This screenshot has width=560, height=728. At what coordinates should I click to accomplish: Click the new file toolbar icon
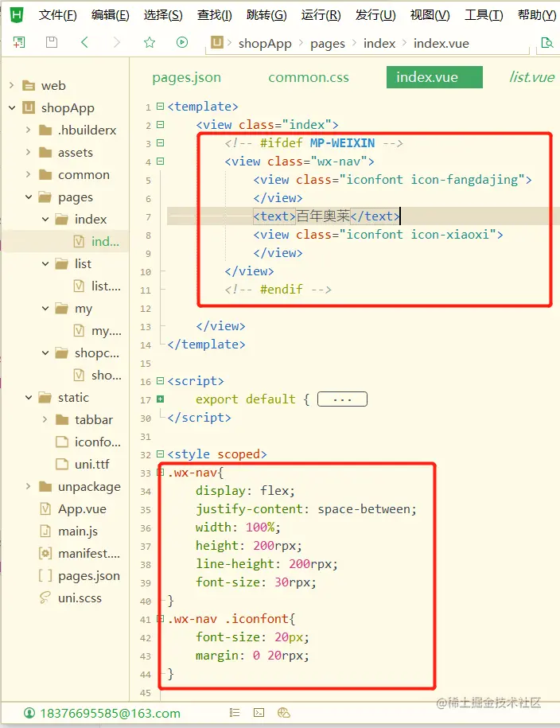tap(19, 43)
